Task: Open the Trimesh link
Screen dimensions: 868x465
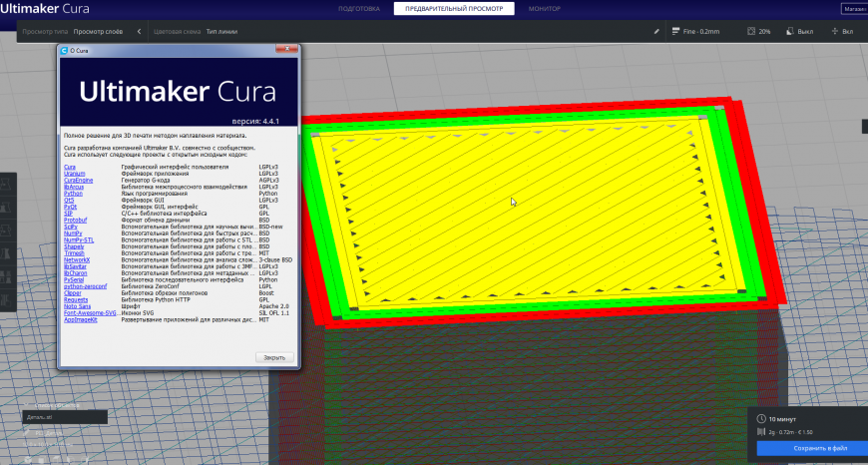Action: (x=74, y=253)
